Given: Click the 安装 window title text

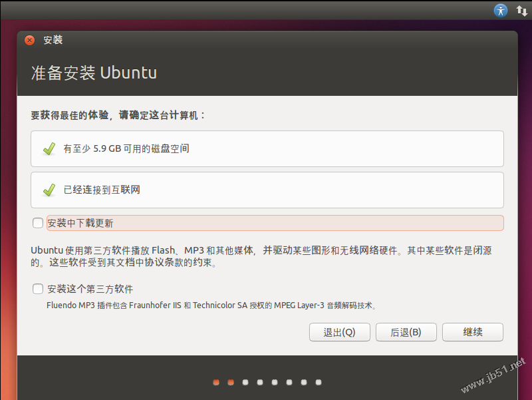Looking at the screenshot, I should (53, 40).
